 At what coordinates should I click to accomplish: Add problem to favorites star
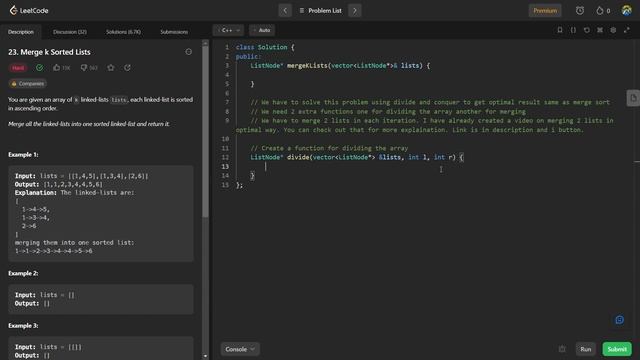(111, 68)
